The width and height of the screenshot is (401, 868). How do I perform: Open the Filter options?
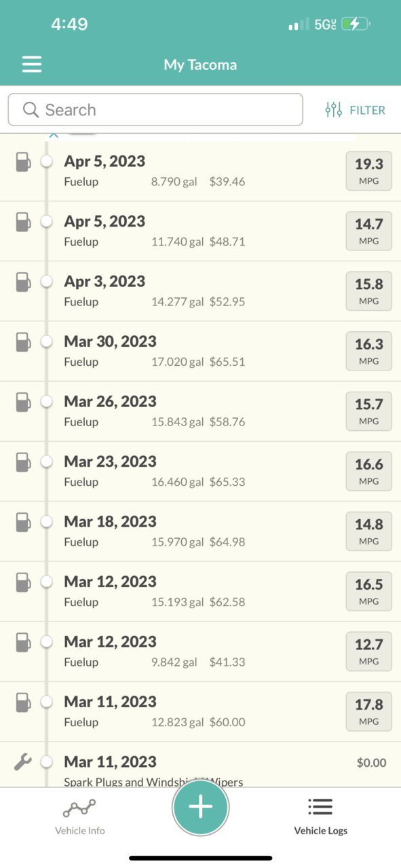click(355, 110)
